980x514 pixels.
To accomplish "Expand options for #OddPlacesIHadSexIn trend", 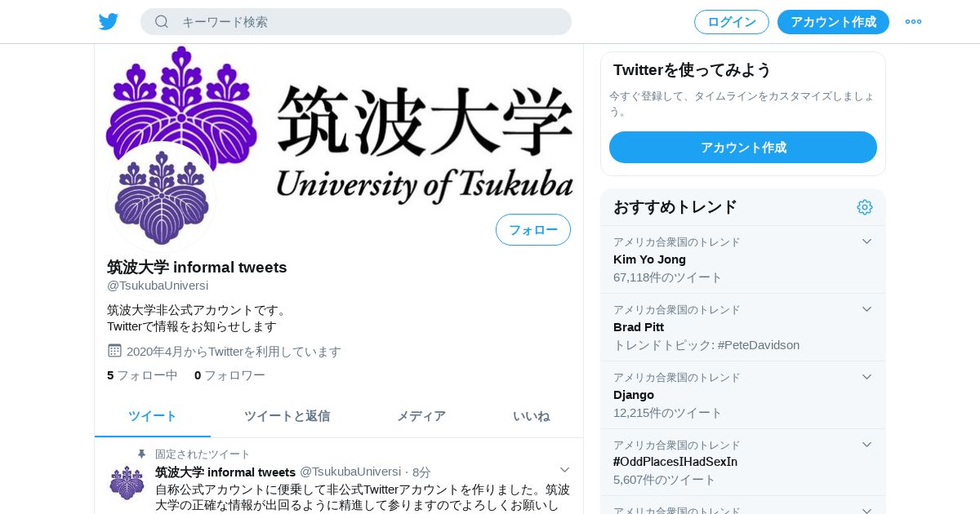I will (x=866, y=445).
